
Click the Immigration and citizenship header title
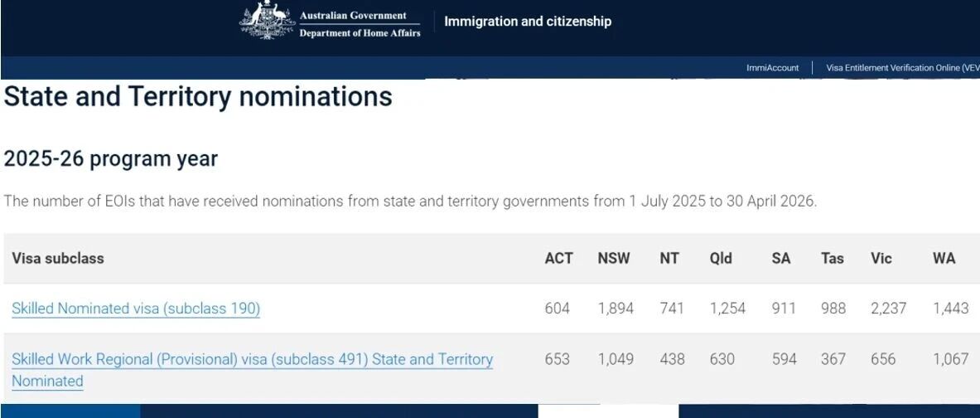(528, 22)
